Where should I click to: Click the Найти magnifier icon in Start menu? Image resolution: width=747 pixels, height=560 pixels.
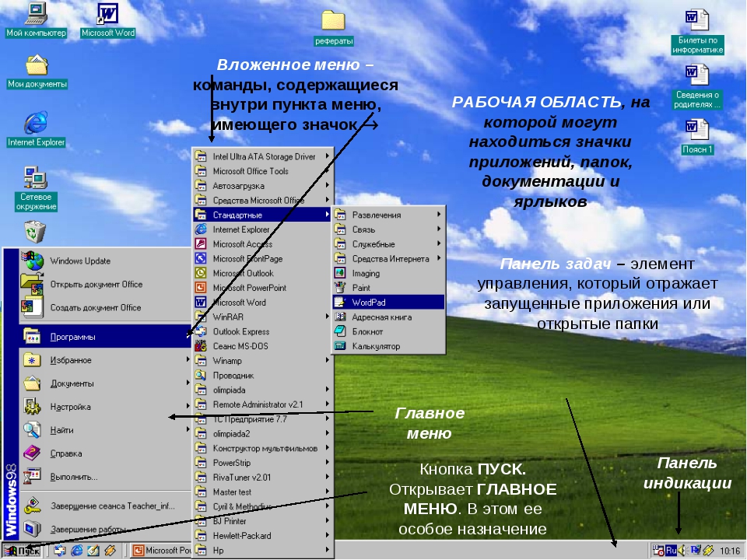point(32,429)
